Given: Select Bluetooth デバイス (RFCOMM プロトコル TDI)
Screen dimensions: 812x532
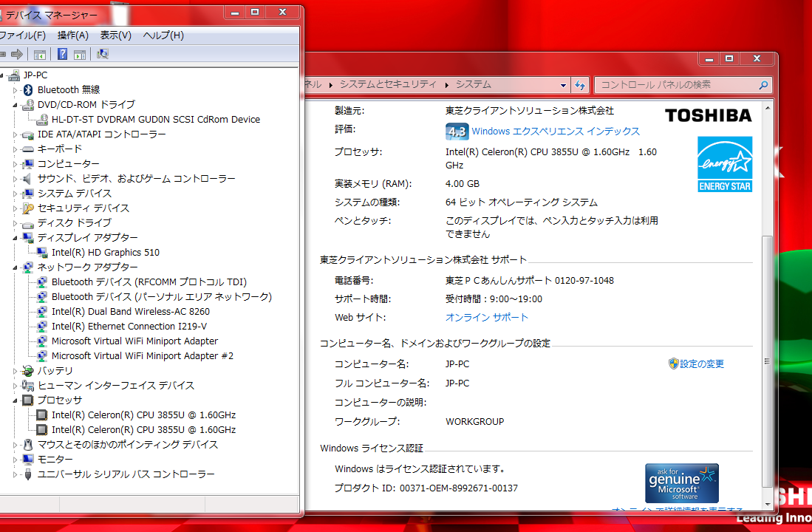Looking at the screenshot, I should point(149,282).
